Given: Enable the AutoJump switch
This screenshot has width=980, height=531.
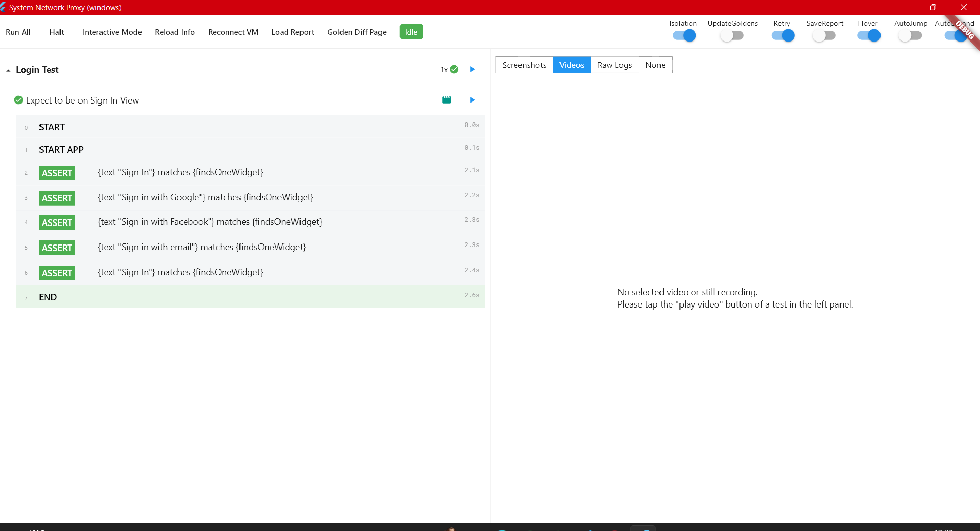Looking at the screenshot, I should pos(910,35).
